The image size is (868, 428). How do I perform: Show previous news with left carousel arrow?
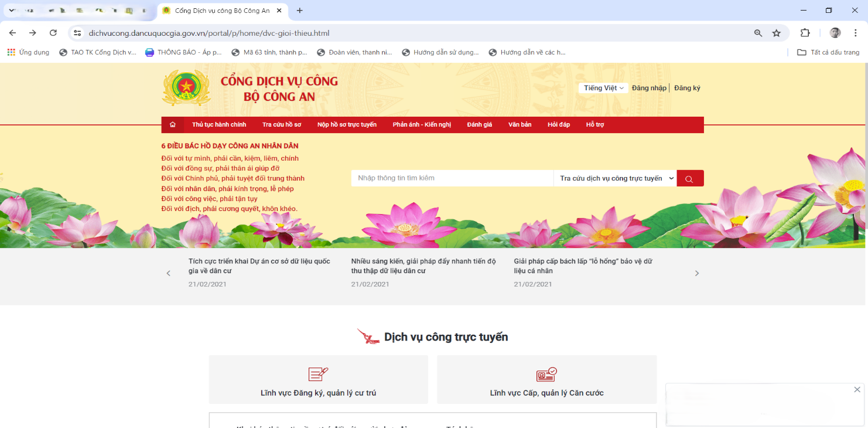(x=169, y=273)
